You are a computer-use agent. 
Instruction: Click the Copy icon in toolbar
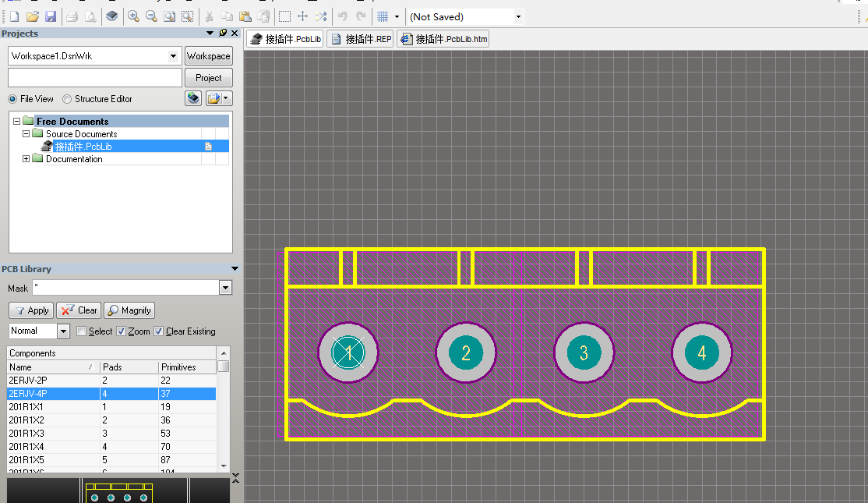coord(227,16)
